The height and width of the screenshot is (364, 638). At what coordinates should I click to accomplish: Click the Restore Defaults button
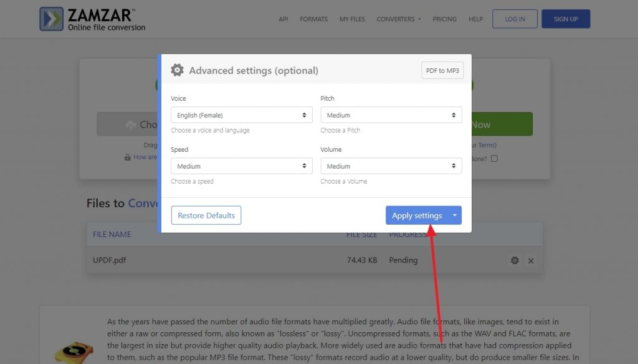tap(206, 215)
